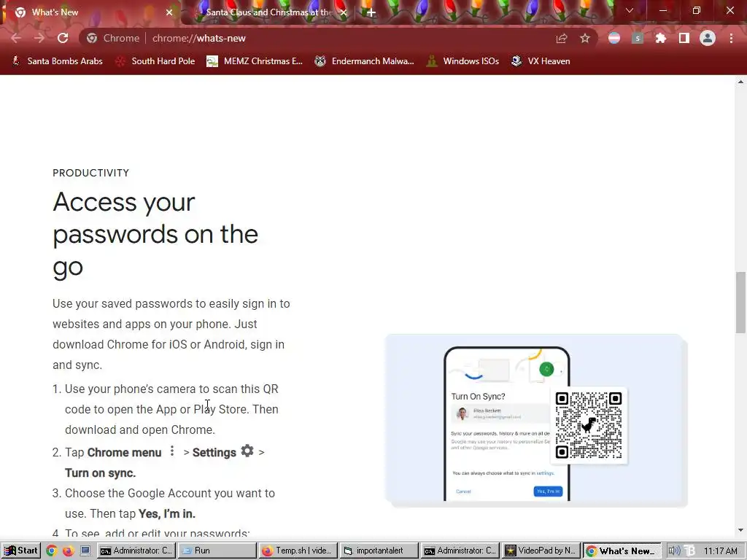Click the scrollbar up arrow
Screen dimensions: 747x560
pyautogui.click(x=740, y=82)
